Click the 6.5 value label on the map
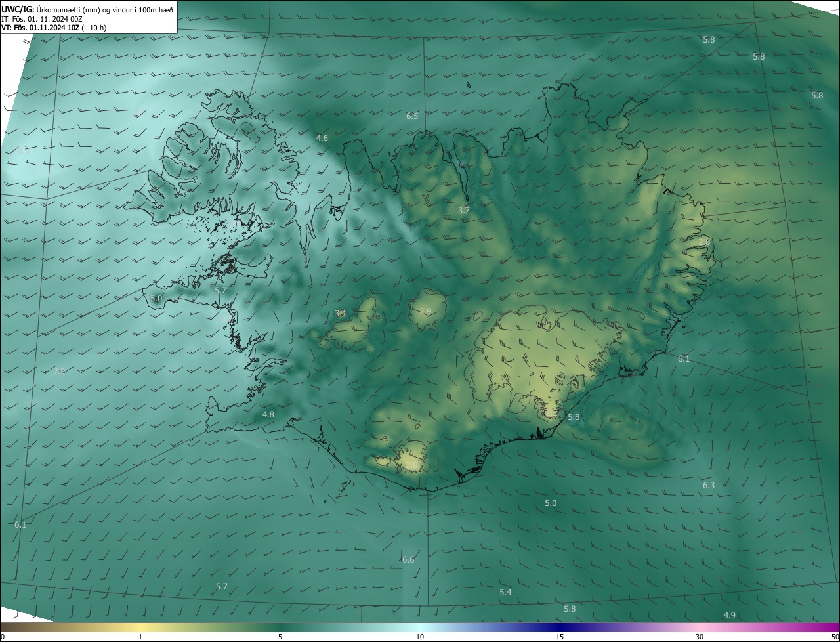Viewport: 840px width, 642px height. (412, 116)
